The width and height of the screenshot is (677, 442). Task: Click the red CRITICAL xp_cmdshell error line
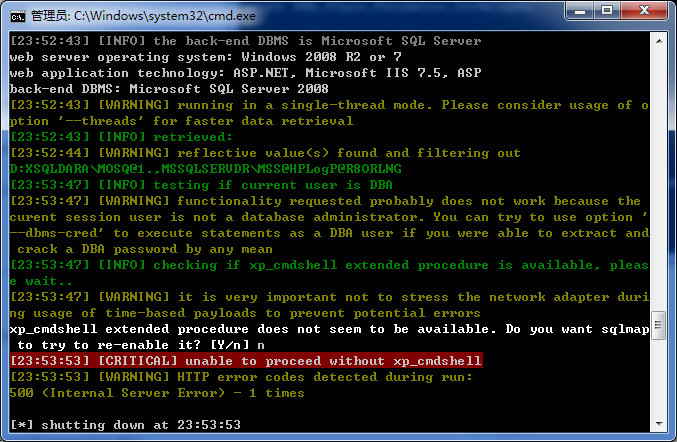[x=246, y=360]
